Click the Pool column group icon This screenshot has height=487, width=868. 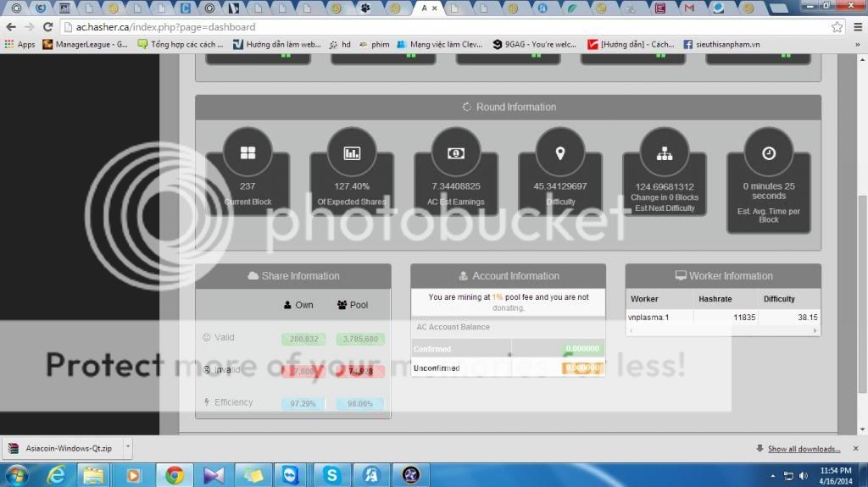[x=342, y=305]
